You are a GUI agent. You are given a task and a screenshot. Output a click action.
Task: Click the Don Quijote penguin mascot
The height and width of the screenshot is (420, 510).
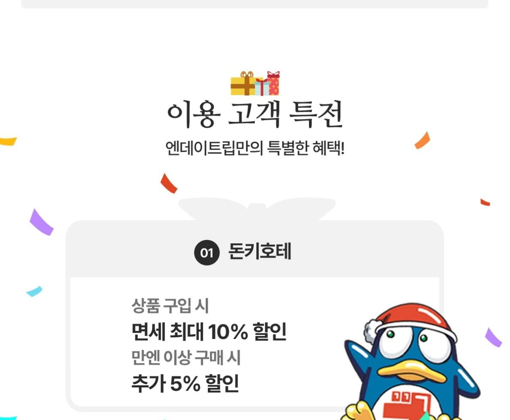coord(411,361)
